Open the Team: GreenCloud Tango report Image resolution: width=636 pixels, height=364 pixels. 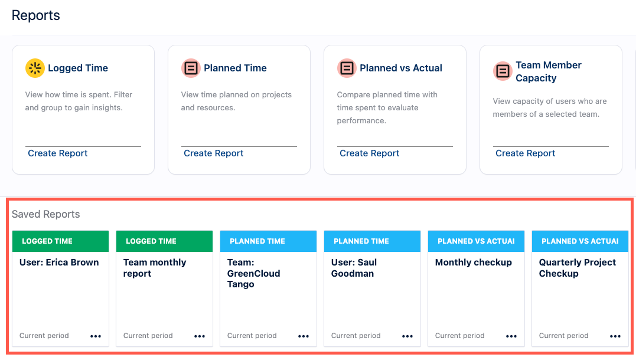click(x=254, y=273)
